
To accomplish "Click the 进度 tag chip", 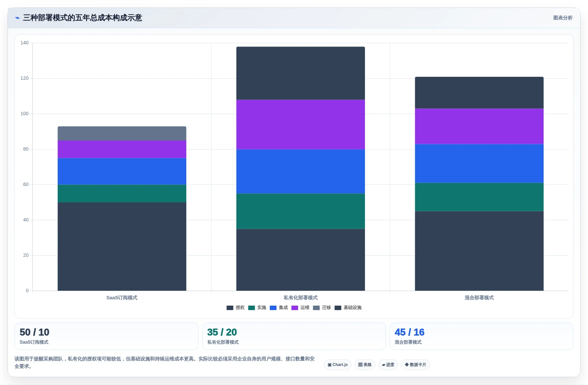I will pos(388,365).
